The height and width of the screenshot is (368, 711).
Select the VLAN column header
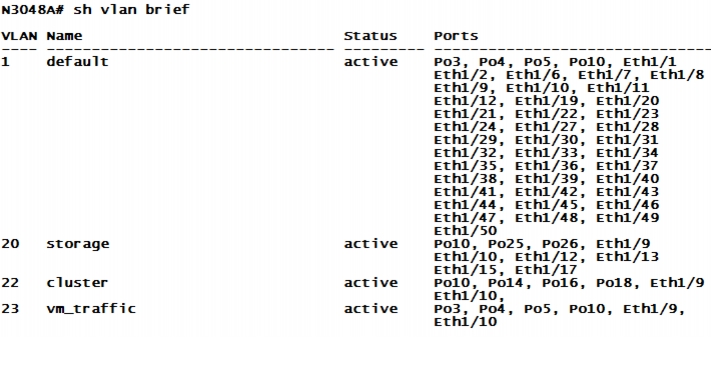(x=19, y=36)
